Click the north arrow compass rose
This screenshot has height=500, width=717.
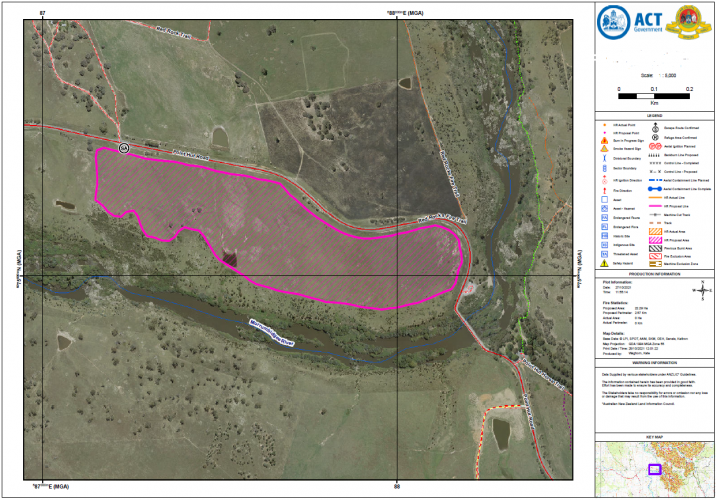[x=702, y=290]
